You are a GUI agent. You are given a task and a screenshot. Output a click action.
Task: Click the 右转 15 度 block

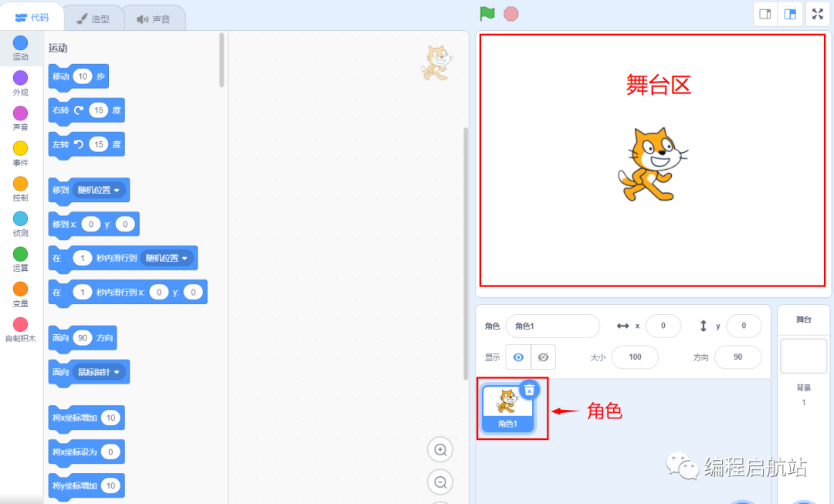pyautogui.click(x=86, y=110)
